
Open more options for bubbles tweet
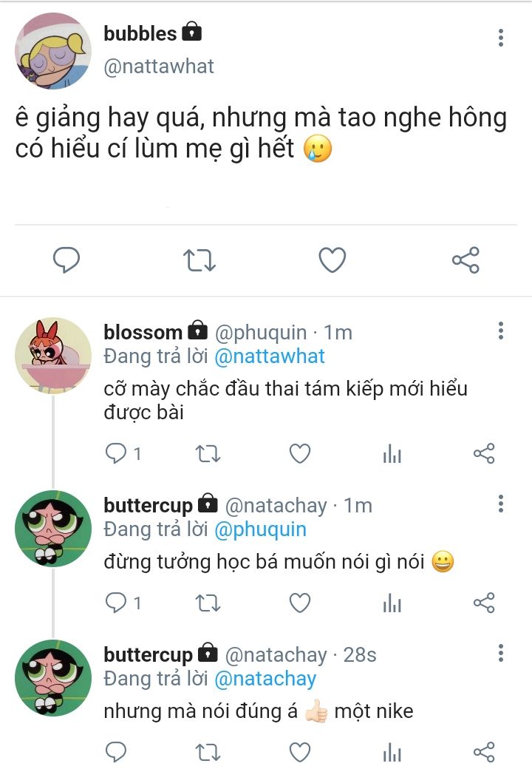click(501, 38)
